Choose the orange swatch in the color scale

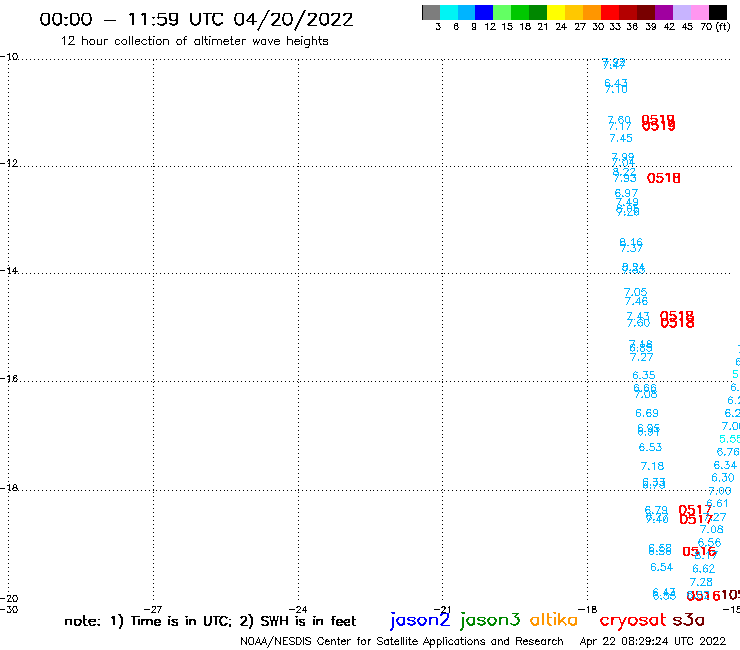pos(592,12)
